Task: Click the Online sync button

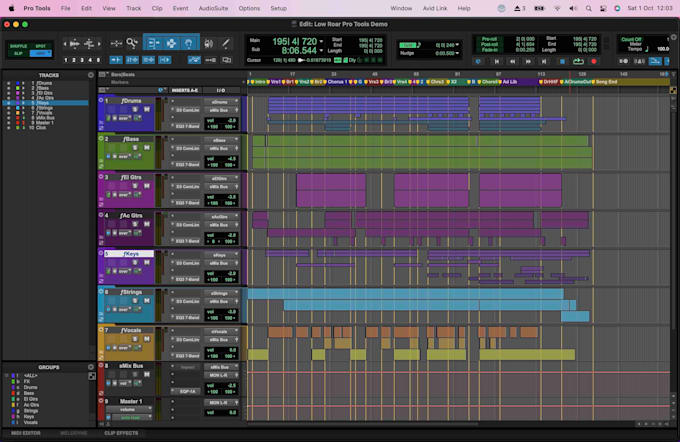Action: [478, 62]
